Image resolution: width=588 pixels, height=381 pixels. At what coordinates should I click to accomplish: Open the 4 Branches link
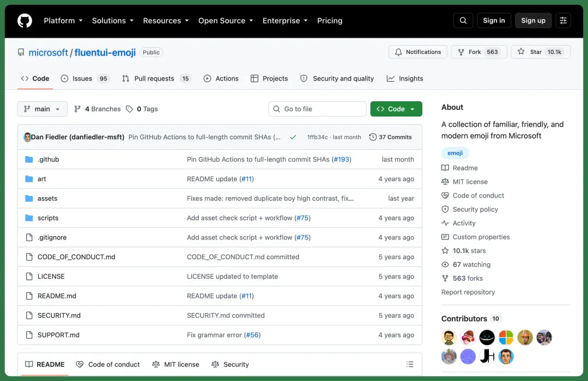point(97,109)
